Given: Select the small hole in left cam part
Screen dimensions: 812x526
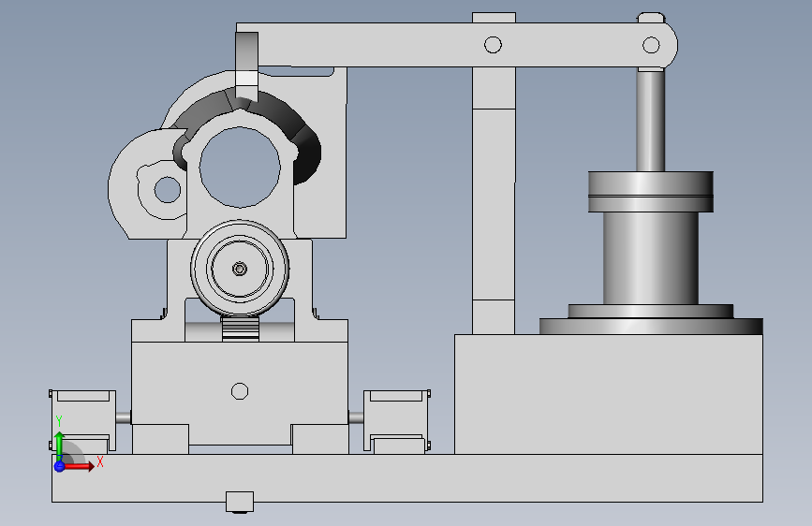Looking at the screenshot, I should [x=168, y=189].
